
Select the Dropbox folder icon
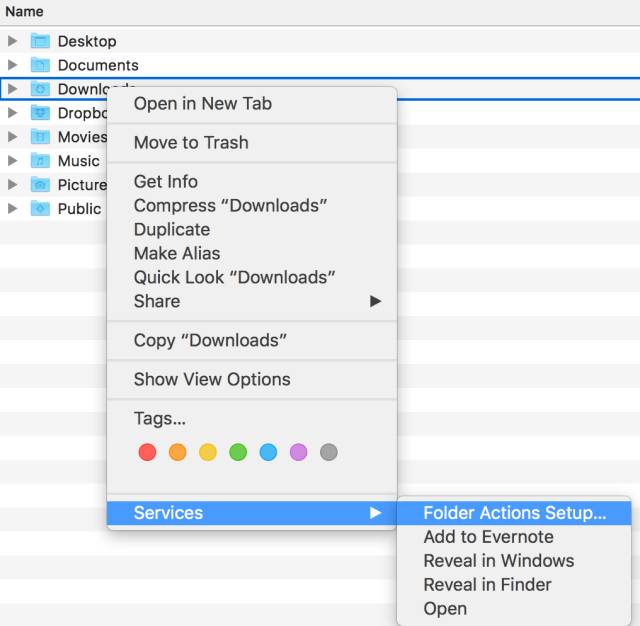pos(40,113)
